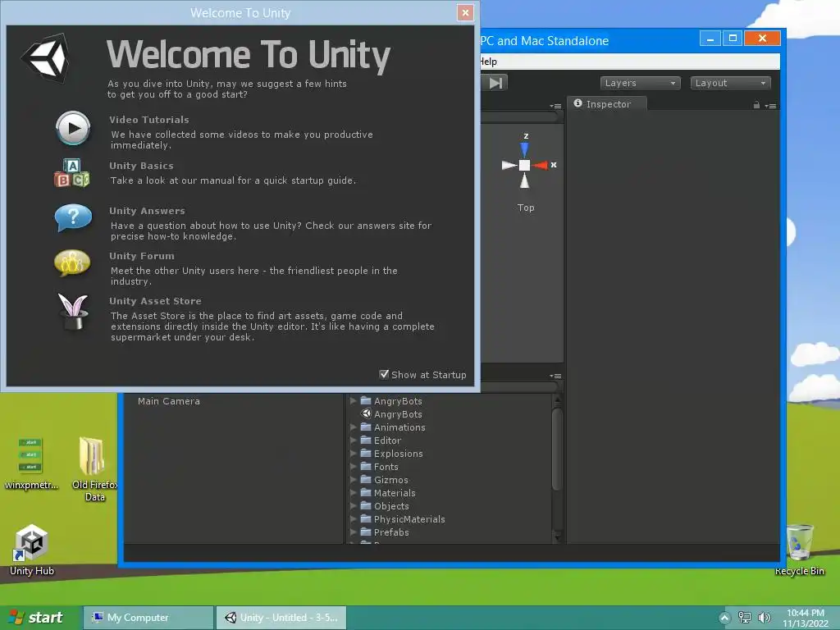
Task: Open the Video Tutorials link
Action: (x=149, y=120)
